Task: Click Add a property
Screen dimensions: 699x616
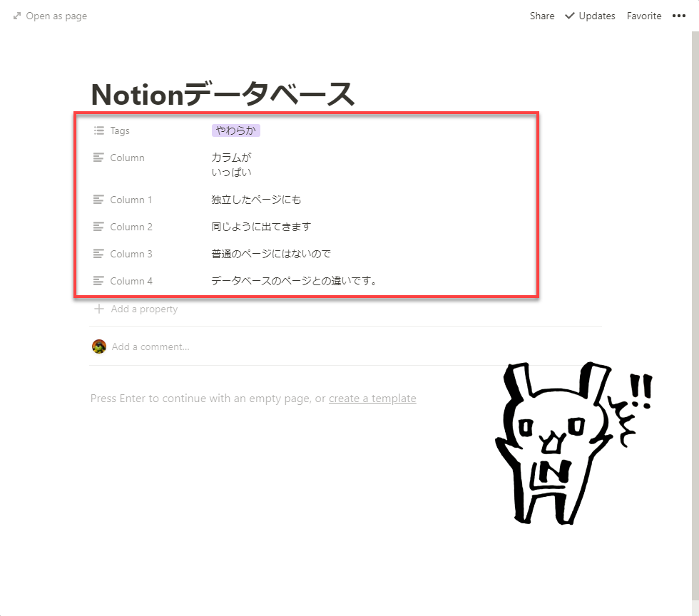Action: click(144, 309)
